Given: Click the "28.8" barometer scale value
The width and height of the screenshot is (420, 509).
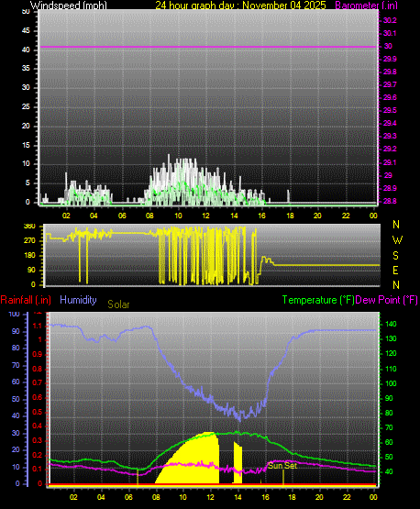Looking at the screenshot, I should pos(390,202).
